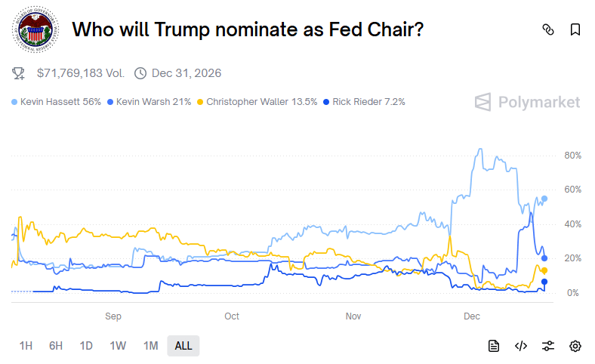595x364 pixels.
Task: Select the ALL time range
Action: (183, 346)
